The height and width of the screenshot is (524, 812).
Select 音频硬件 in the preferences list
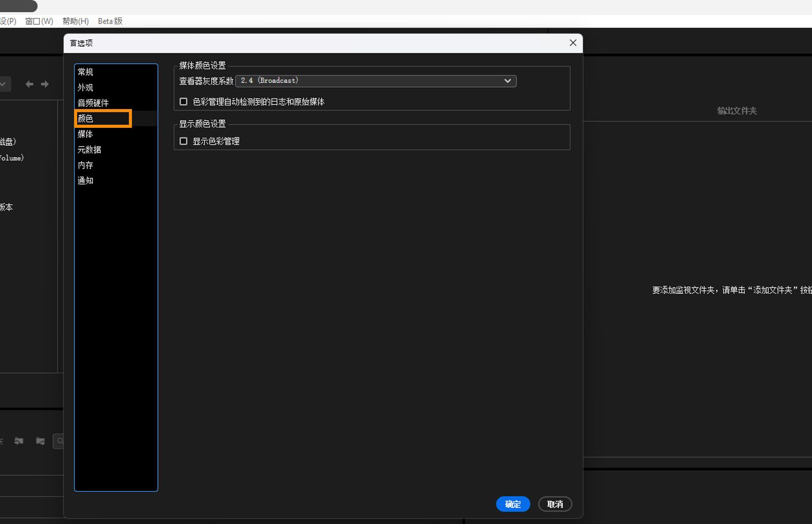116,103
